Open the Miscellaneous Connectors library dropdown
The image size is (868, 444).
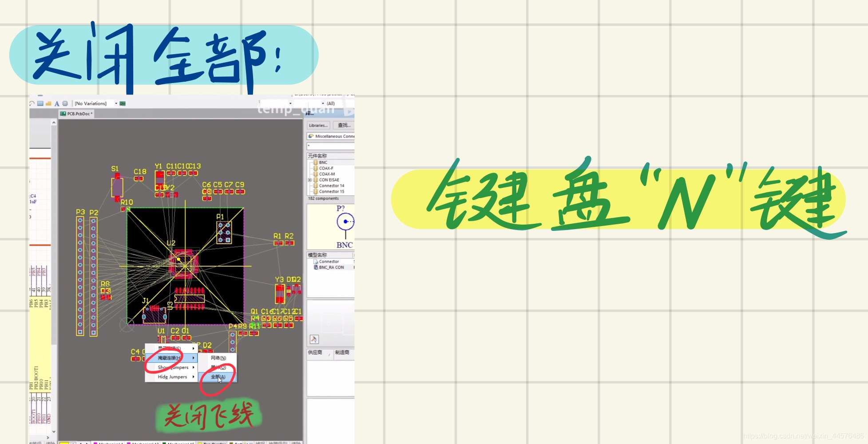(331, 136)
